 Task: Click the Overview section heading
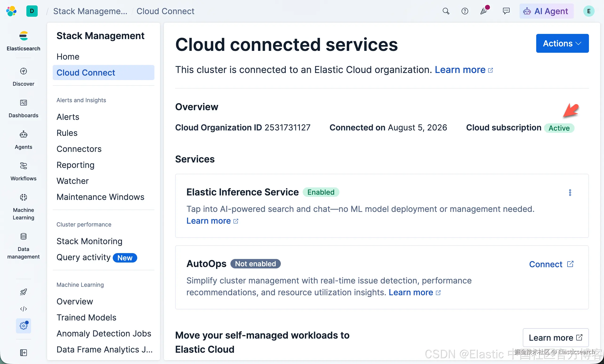(x=197, y=107)
